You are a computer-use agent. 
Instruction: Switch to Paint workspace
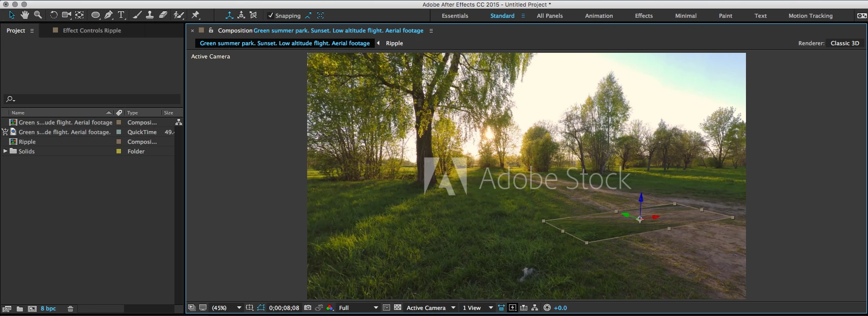726,16
